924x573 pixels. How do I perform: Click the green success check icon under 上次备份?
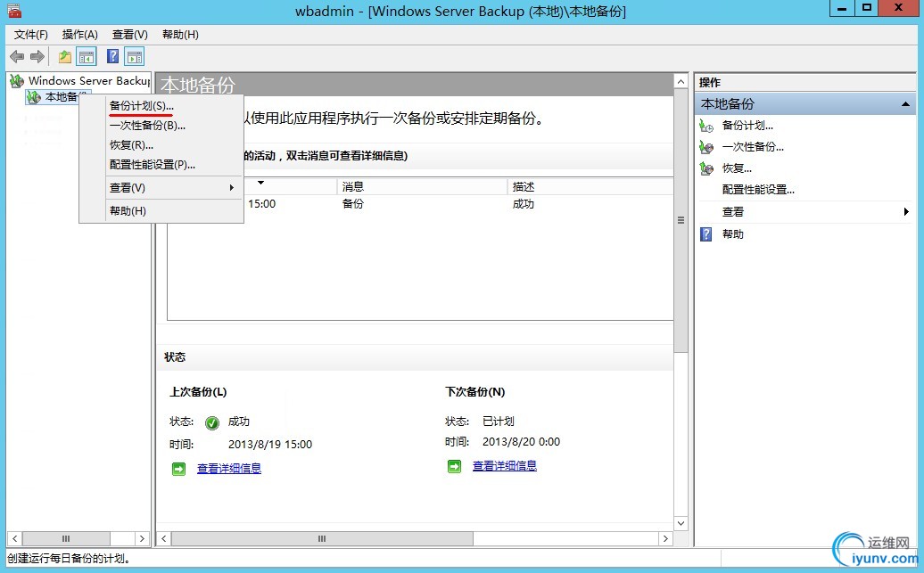point(212,422)
